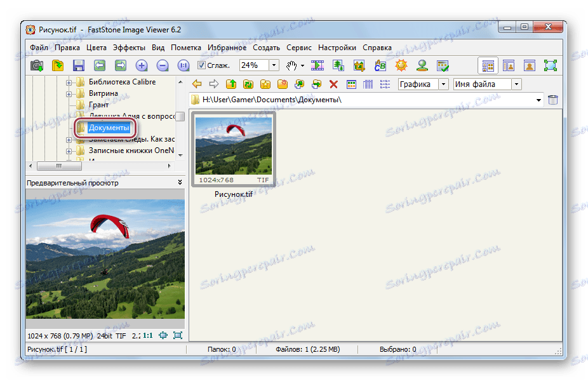Click preview 1:1 actual size button
Viewport: 588px width, 381px height.
[x=148, y=336]
